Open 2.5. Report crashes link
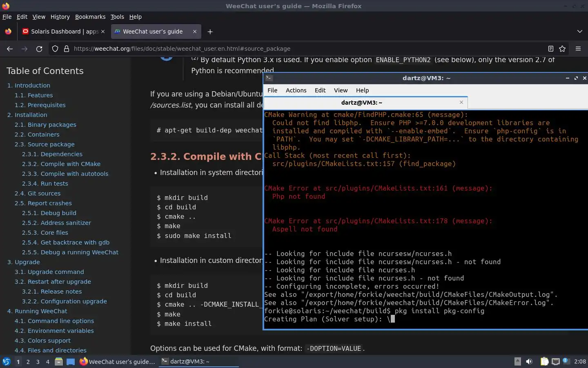Viewport: 588px width, 368px height. click(x=43, y=203)
